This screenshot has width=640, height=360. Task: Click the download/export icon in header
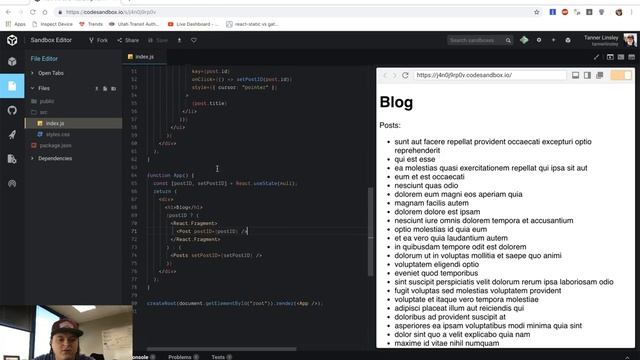point(179,40)
